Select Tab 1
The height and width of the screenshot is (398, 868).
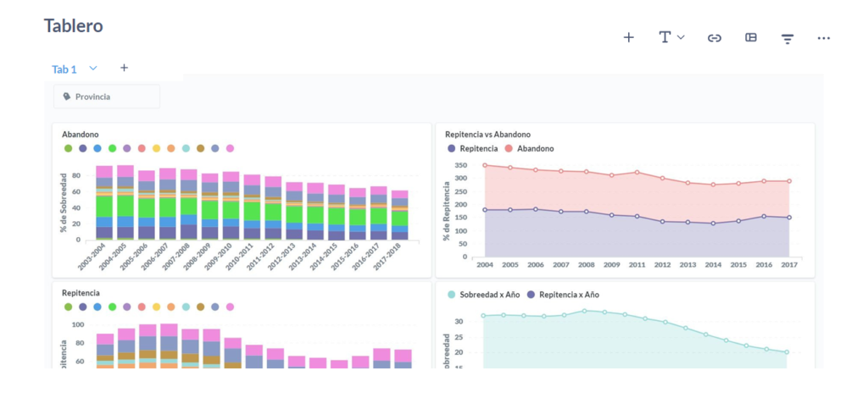[x=64, y=69]
